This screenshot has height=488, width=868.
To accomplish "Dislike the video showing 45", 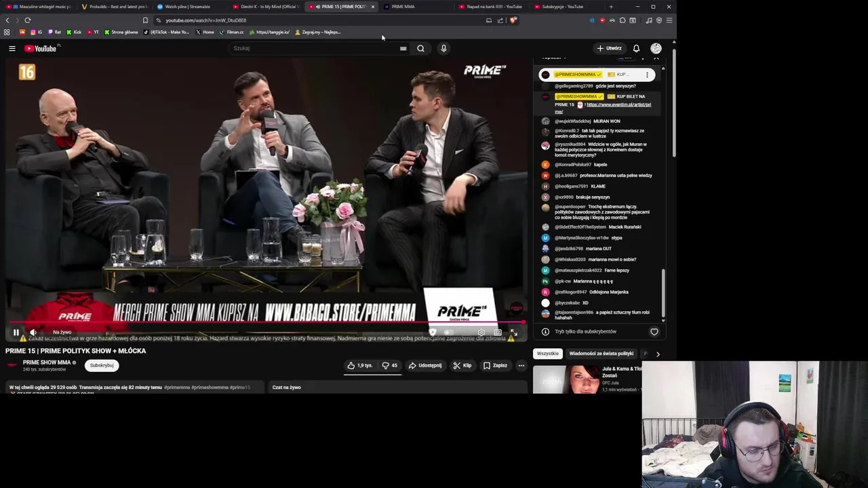I will [389, 365].
